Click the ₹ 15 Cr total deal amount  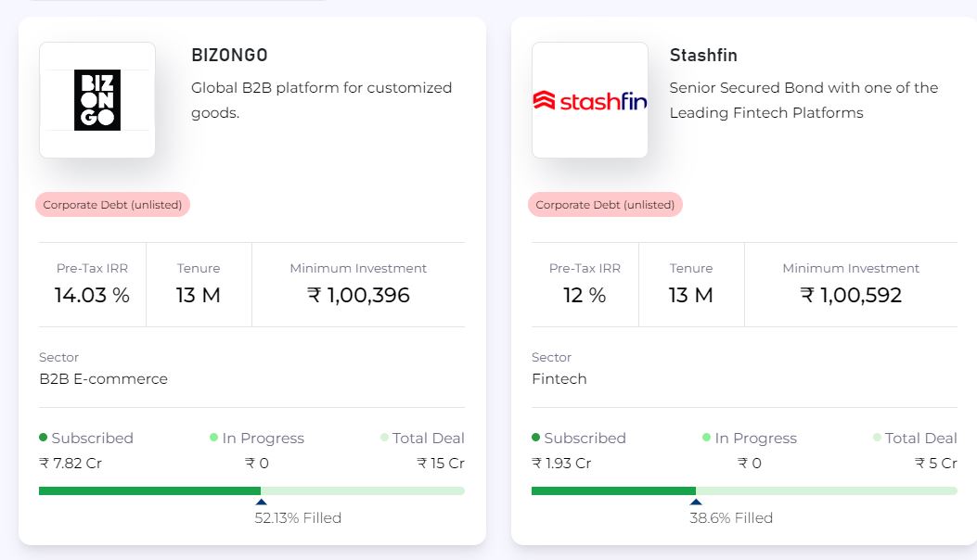441,464
